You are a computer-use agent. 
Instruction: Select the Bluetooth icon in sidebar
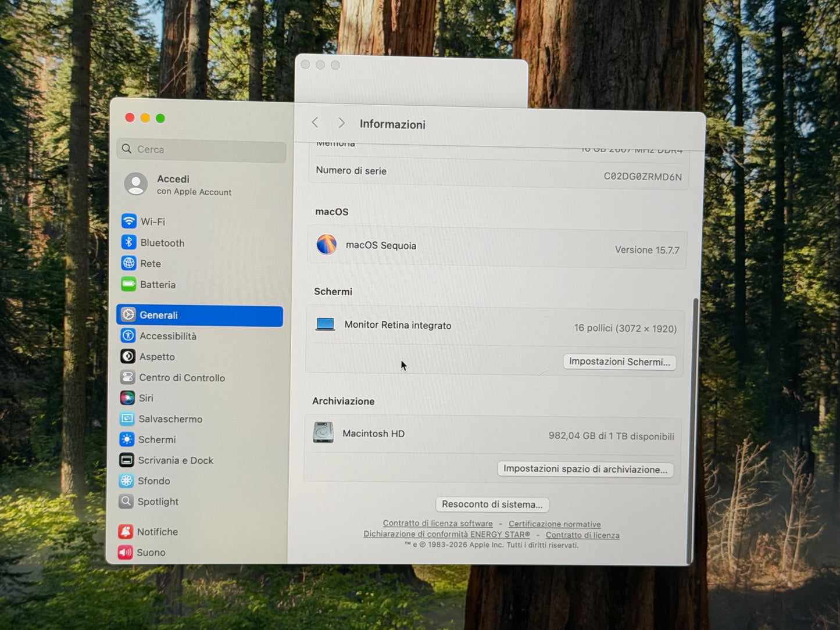[129, 242]
